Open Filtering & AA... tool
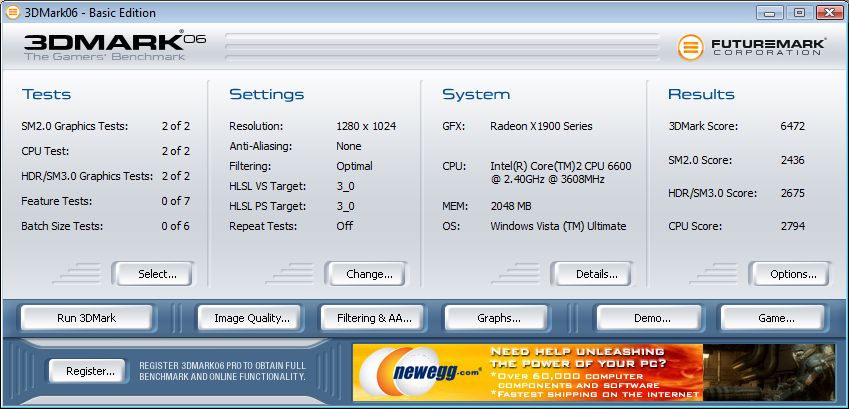Viewport: 849px width, 409px height. pos(374,318)
